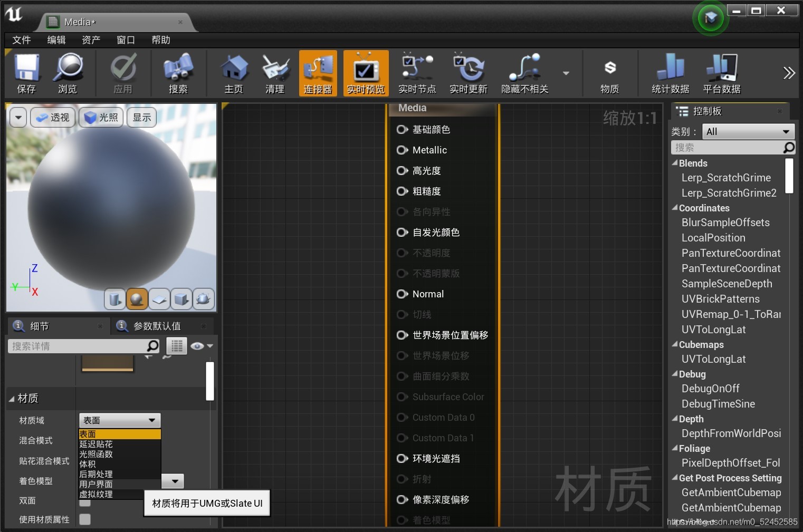Select plane preview mesh icon
Image resolution: width=803 pixels, height=532 pixels.
(x=159, y=299)
